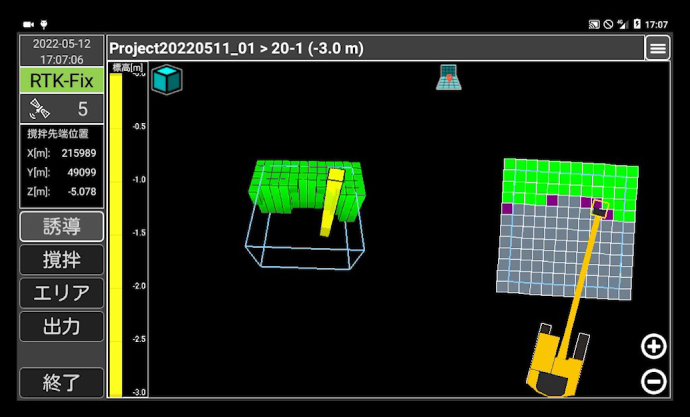Screen dimensions: 690x417
Task: Click the satellite count icon
Action: coord(40,109)
